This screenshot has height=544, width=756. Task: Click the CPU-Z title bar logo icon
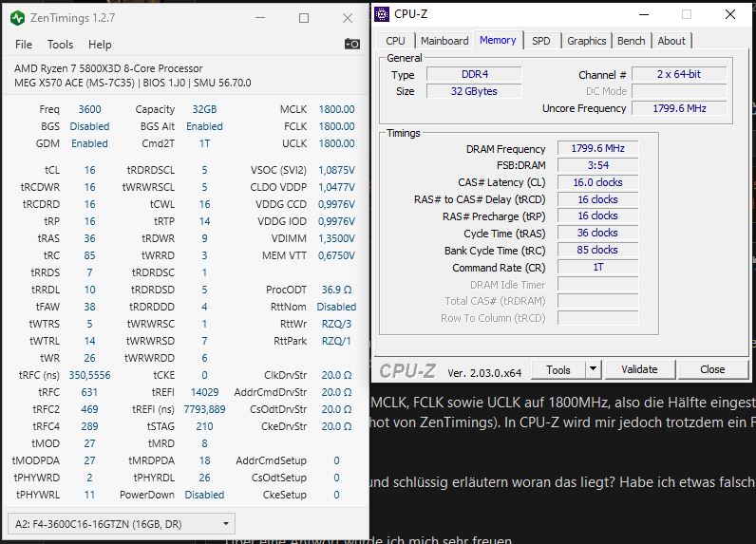click(382, 14)
